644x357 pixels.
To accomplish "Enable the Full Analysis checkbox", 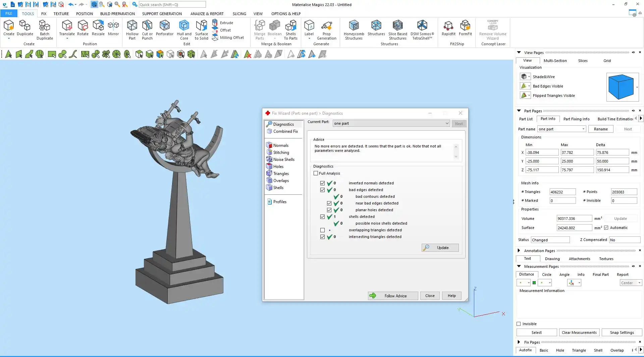I will pyautogui.click(x=316, y=173).
